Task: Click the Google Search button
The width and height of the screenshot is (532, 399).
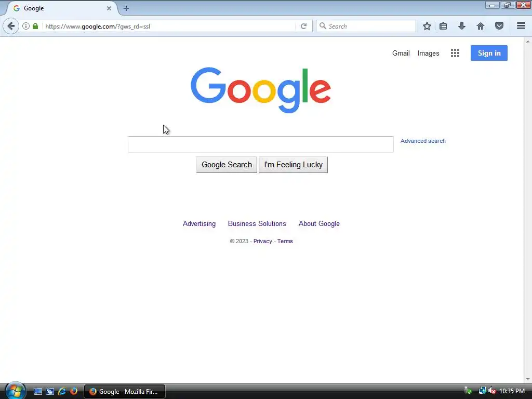Action: click(227, 165)
